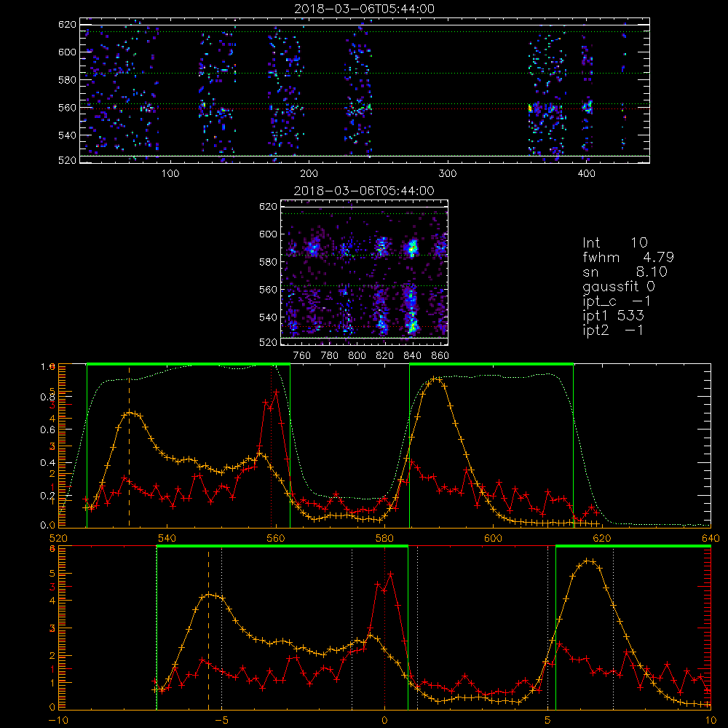This screenshot has height=728, width=728.
Task: Select the 'sn 8.10' readout line
Action: click(x=625, y=272)
